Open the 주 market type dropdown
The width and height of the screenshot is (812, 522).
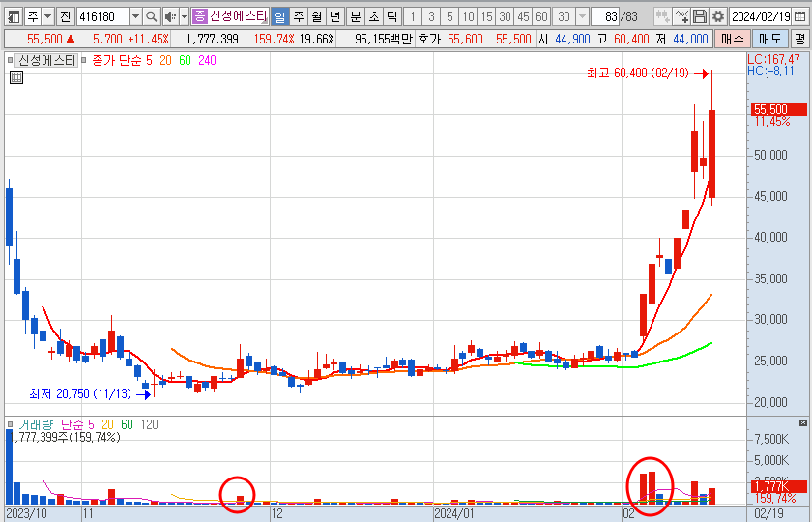tap(47, 17)
